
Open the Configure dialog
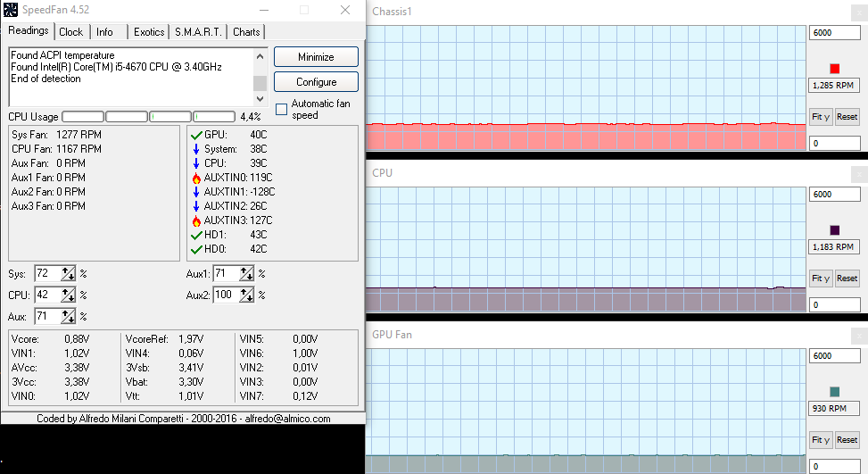point(316,82)
